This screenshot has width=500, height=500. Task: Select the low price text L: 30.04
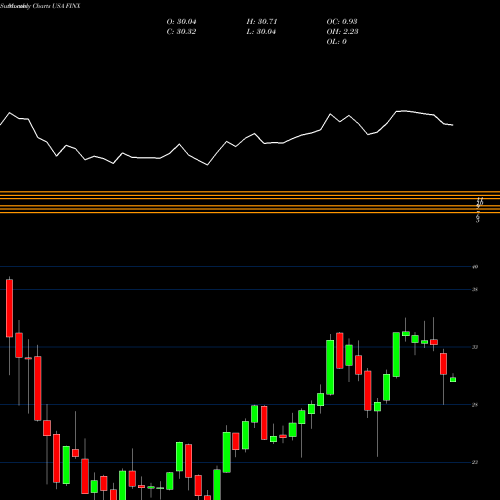(x=261, y=32)
